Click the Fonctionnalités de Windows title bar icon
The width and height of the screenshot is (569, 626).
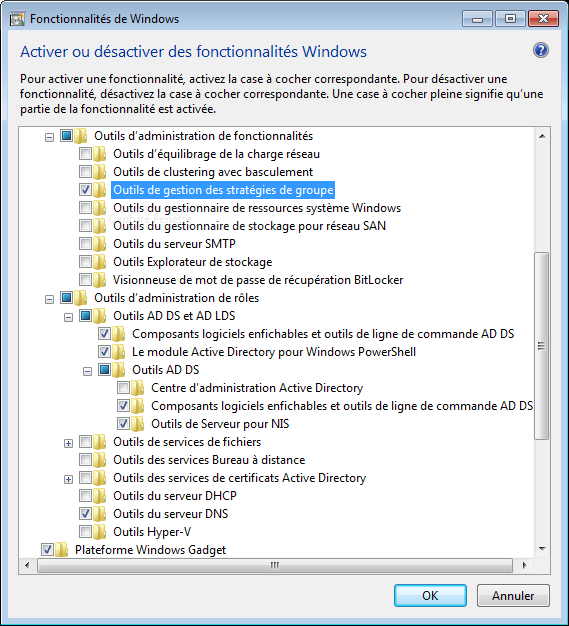point(17,19)
